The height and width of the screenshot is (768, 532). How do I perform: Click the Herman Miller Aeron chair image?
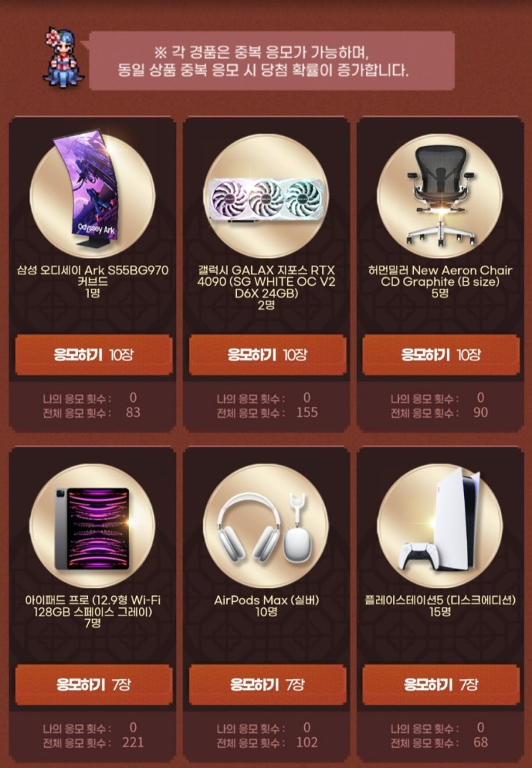[440, 196]
